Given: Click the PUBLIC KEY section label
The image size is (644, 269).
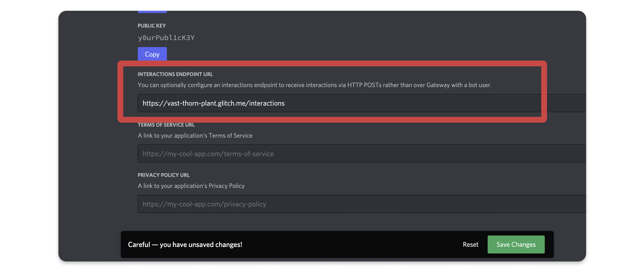Looking at the screenshot, I should pyautogui.click(x=151, y=25).
